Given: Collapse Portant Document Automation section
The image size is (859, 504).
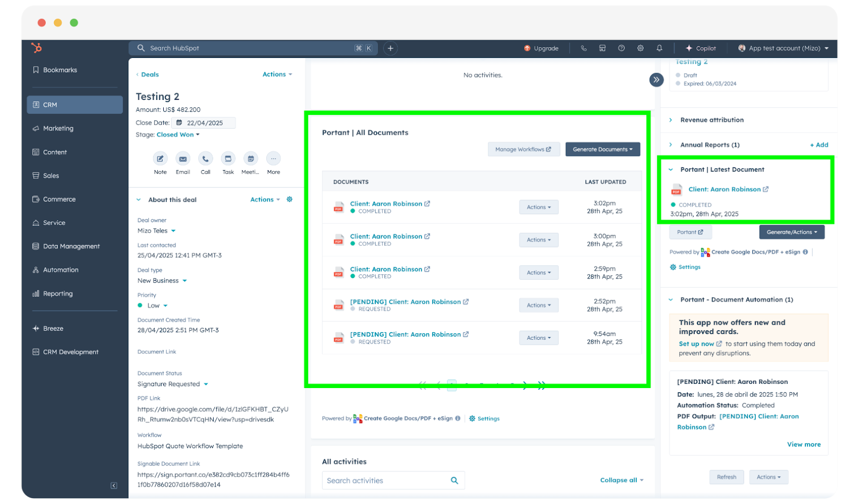Looking at the screenshot, I should [x=671, y=300].
